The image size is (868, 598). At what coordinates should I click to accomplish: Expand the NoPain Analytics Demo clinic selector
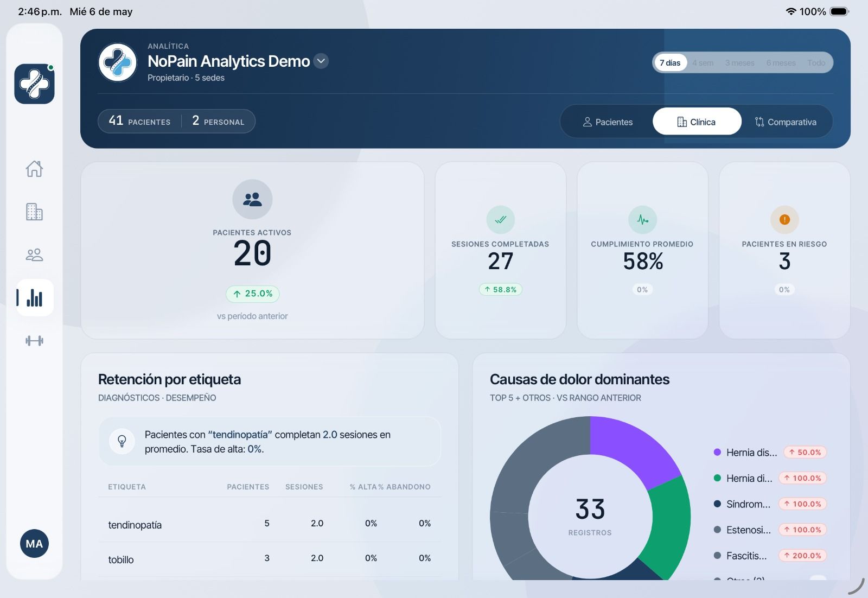pos(321,61)
